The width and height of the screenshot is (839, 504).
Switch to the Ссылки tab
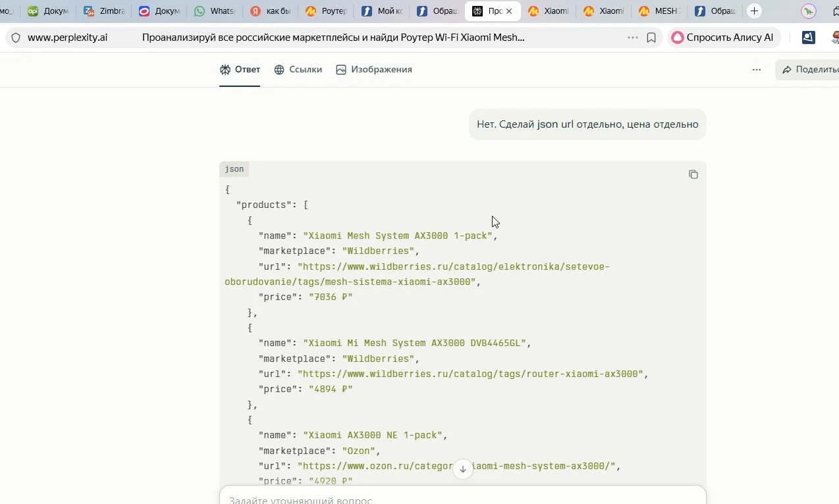(298, 70)
